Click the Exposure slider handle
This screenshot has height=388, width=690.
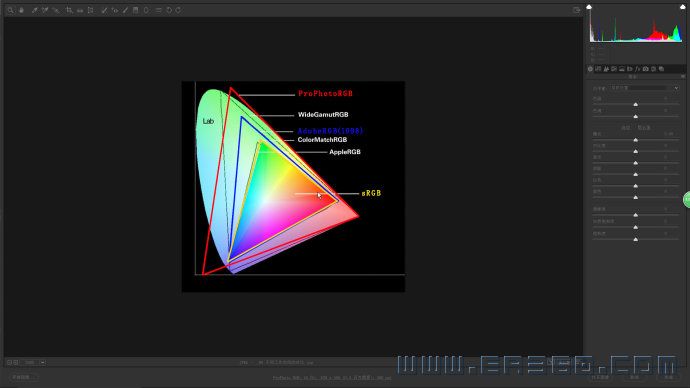click(x=635, y=140)
